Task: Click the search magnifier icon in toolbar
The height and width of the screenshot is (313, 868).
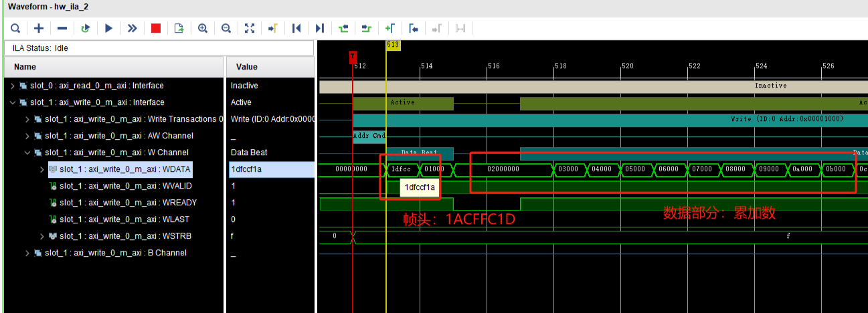Action: tap(15, 28)
